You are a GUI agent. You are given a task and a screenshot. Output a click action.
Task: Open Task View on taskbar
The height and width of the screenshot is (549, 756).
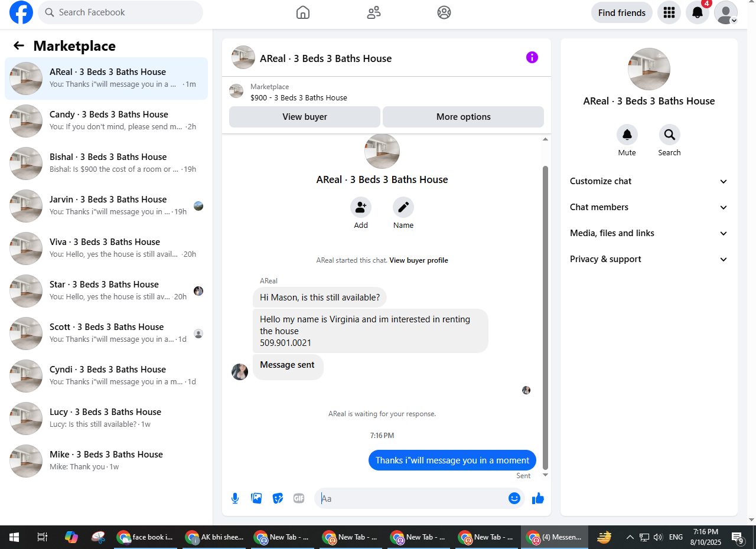(42, 537)
